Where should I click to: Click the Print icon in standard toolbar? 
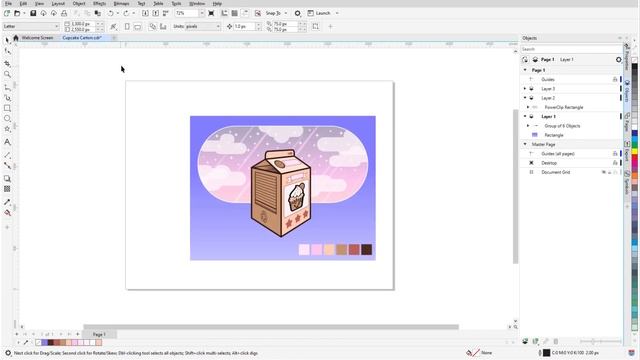coord(64,13)
